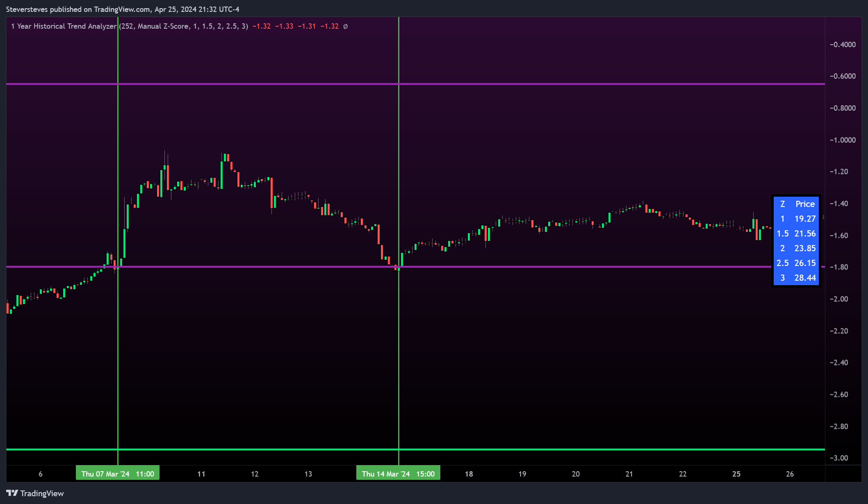Click the green horizontal line near -3.00
This screenshot has height=504, width=868.
pos(415,450)
